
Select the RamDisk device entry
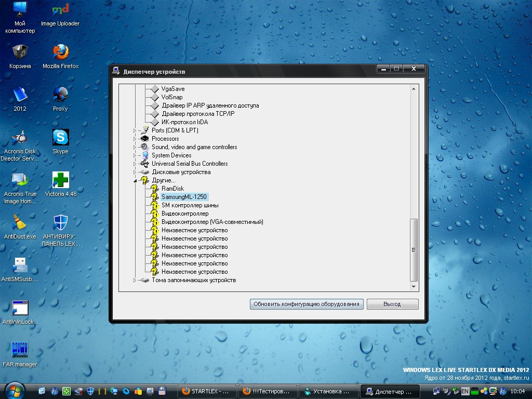(x=172, y=189)
